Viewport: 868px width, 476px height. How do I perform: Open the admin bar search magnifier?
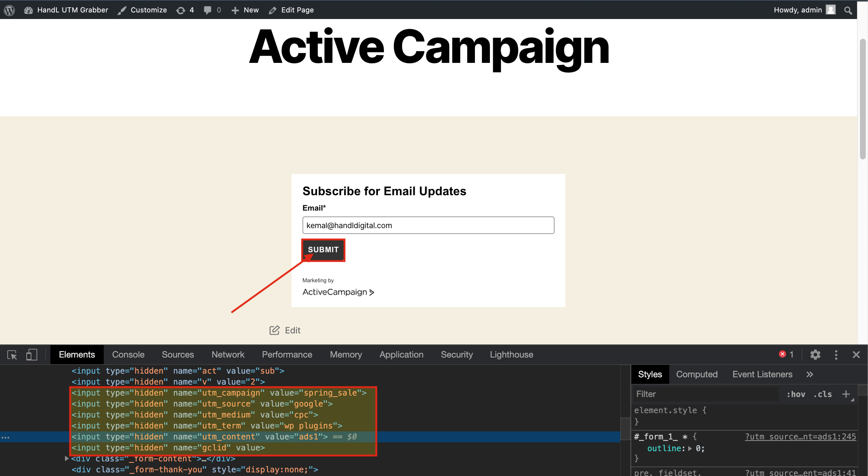[x=848, y=10]
